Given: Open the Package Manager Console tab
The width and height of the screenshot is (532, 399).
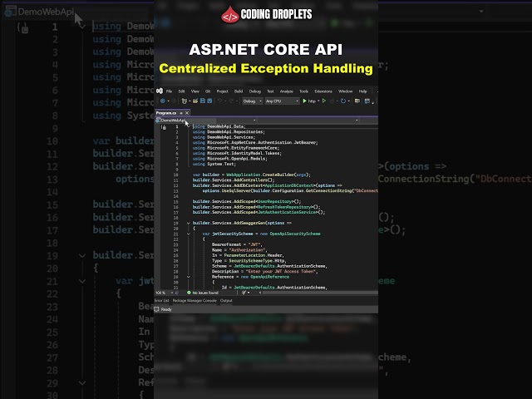Looking at the screenshot, I should pyautogui.click(x=195, y=301).
